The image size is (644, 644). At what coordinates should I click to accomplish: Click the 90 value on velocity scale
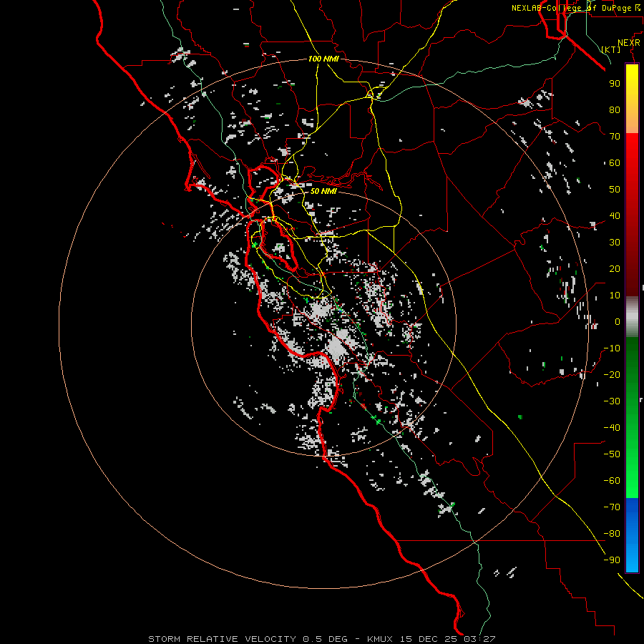coord(615,84)
